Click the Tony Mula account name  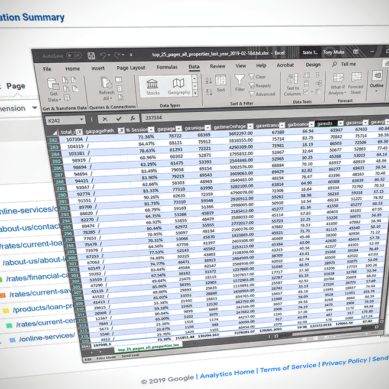333,52
